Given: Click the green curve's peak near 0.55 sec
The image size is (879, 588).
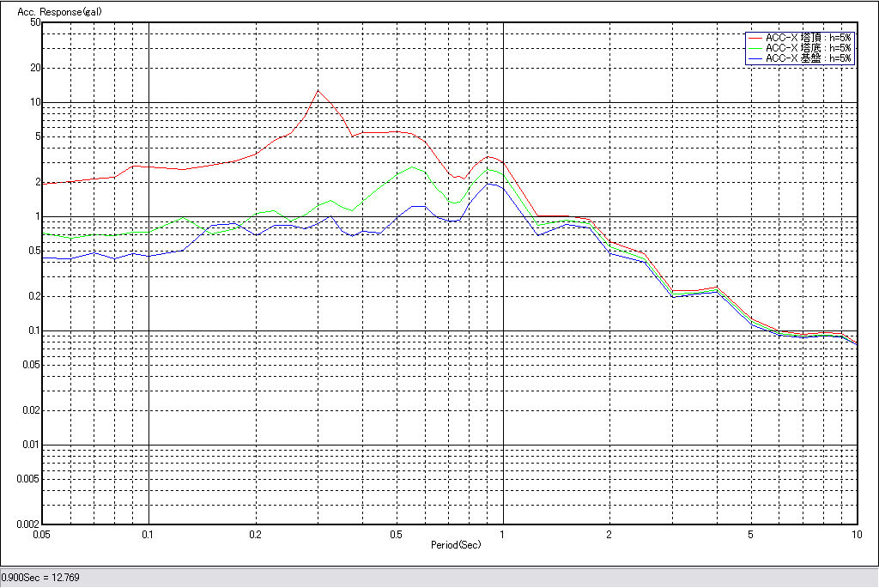Looking at the screenshot, I should tap(414, 167).
